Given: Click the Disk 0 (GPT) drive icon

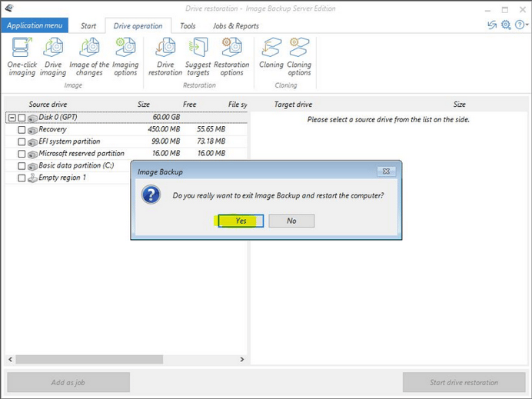Looking at the screenshot, I should coord(32,118).
